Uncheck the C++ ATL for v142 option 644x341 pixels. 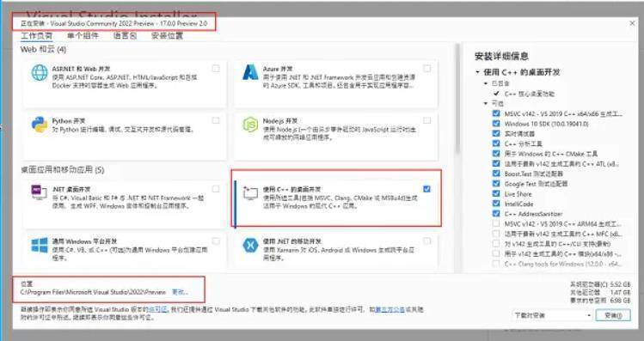tap(496, 163)
